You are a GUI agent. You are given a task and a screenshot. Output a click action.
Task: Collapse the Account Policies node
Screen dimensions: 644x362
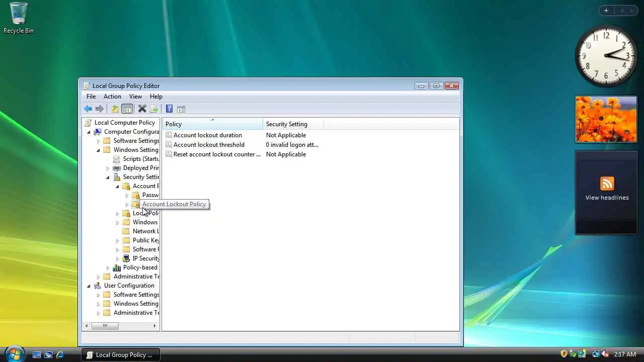click(x=118, y=186)
